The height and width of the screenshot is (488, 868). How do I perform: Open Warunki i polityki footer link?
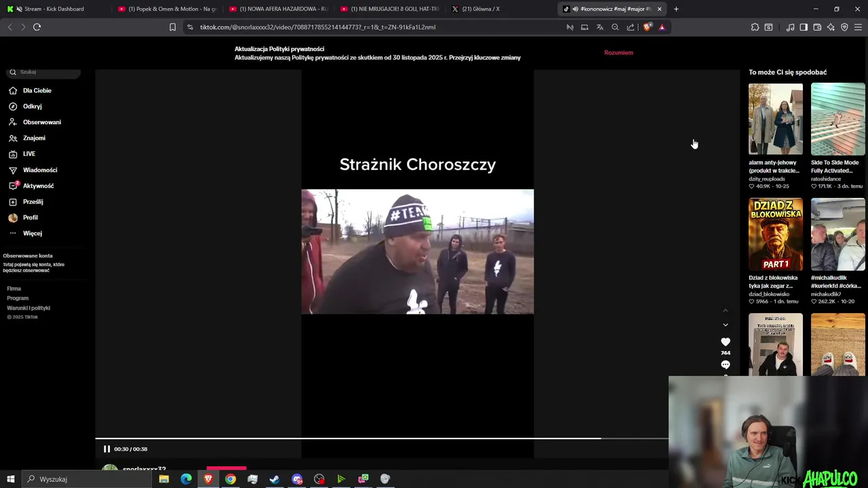pyautogui.click(x=28, y=308)
